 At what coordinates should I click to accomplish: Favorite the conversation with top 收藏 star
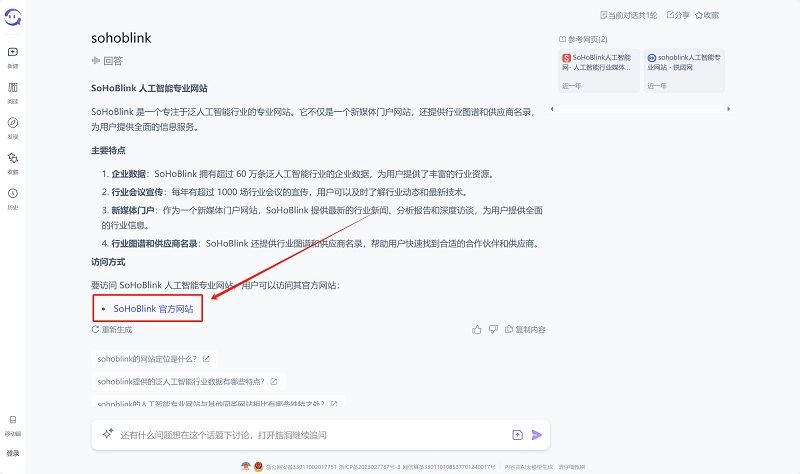coord(707,15)
